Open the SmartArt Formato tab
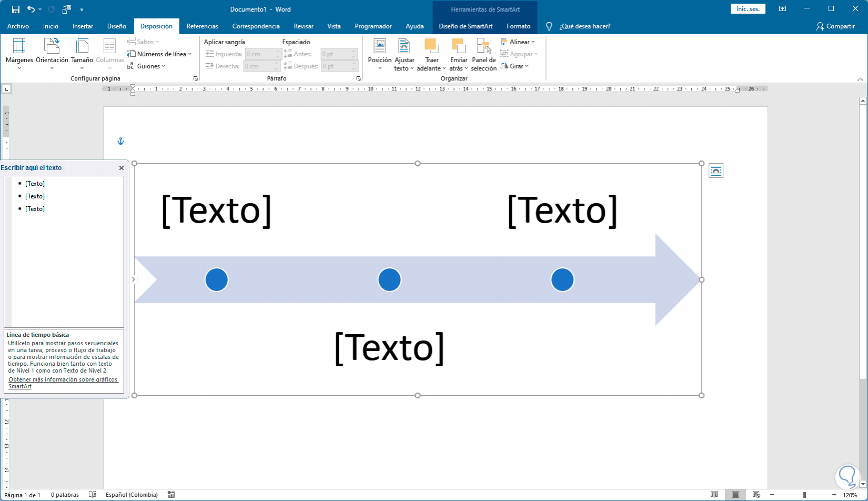 click(518, 26)
